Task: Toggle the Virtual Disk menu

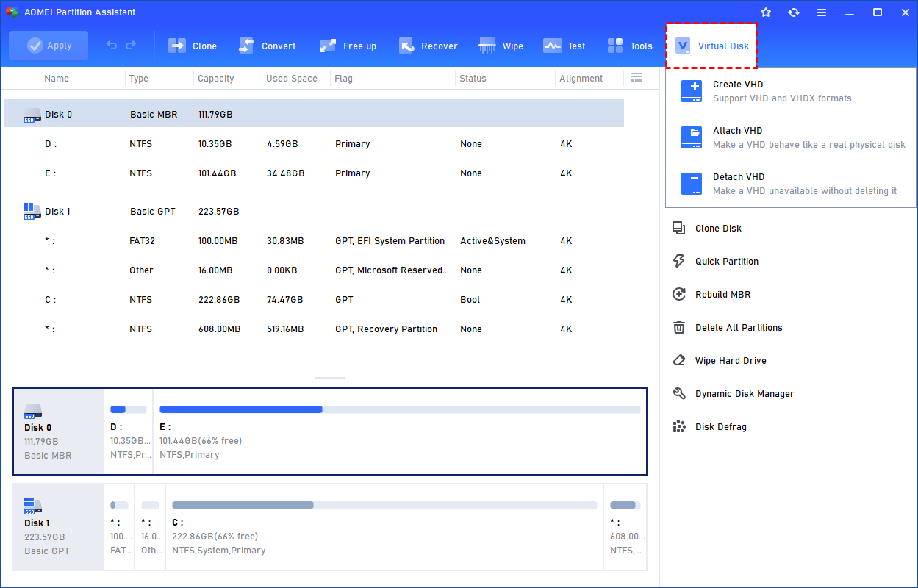Action: point(711,46)
